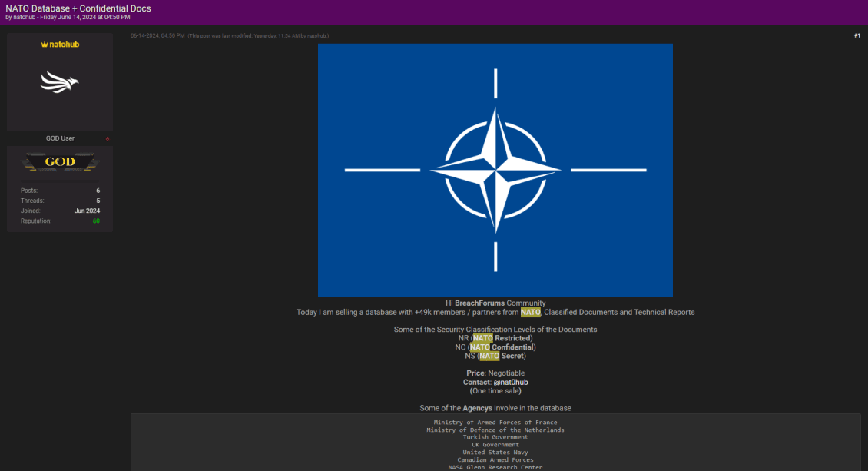Click the 'Turkish Government' entry

pyautogui.click(x=495, y=437)
